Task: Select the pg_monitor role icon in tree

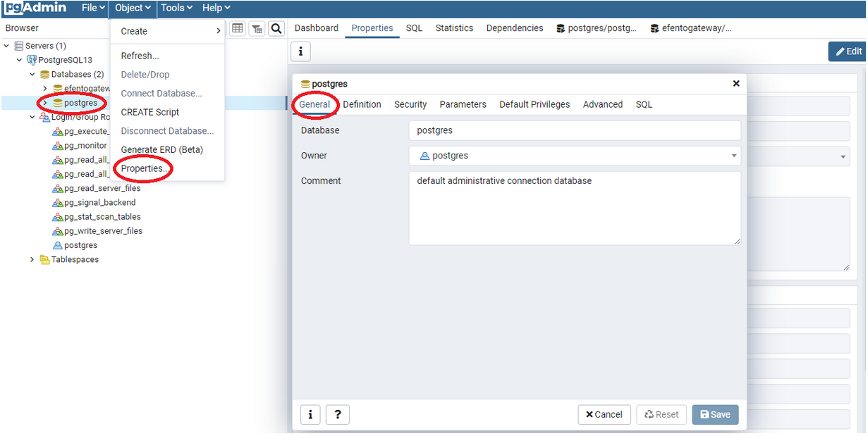Action: point(58,146)
